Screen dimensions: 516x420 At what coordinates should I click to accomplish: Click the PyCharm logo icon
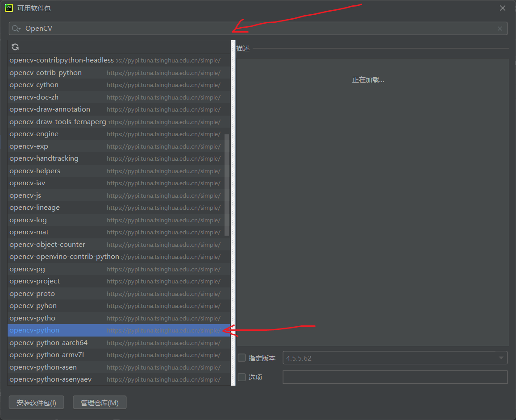point(9,8)
